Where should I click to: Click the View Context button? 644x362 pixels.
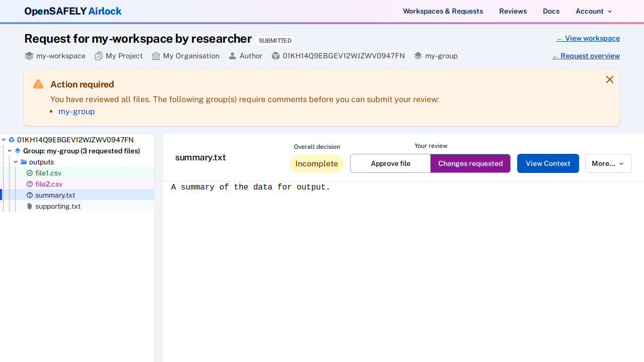point(548,163)
